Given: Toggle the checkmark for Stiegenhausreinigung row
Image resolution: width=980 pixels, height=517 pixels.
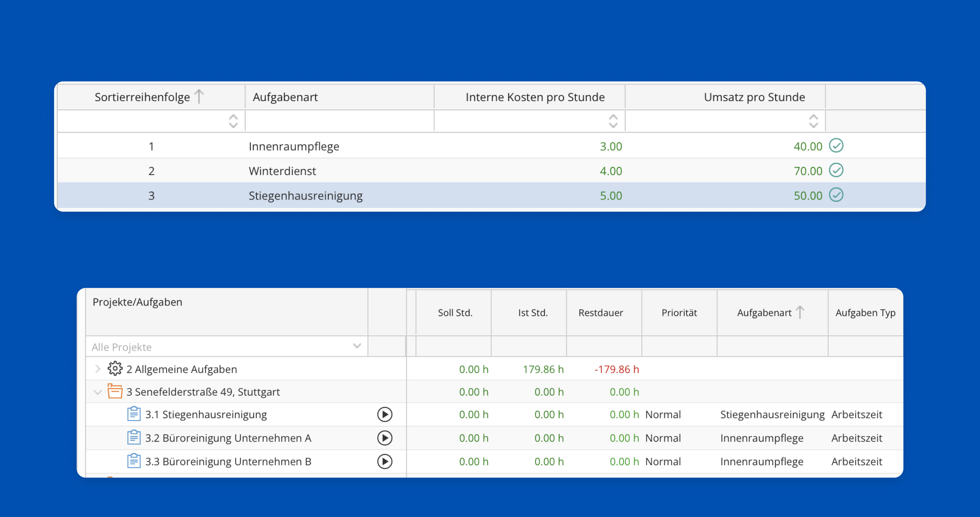Looking at the screenshot, I should coord(836,195).
